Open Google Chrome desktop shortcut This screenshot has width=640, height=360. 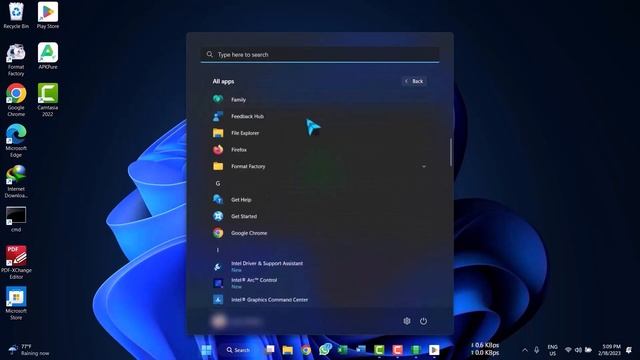[x=16, y=100]
